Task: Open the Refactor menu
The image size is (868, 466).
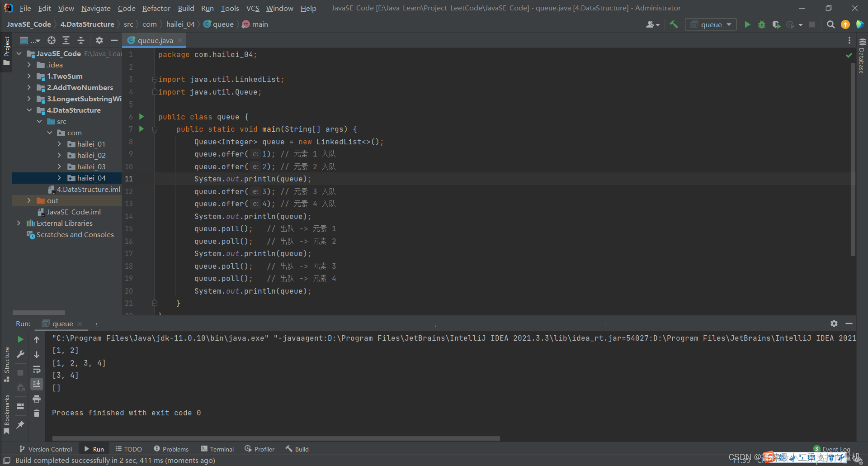Action: [156, 8]
